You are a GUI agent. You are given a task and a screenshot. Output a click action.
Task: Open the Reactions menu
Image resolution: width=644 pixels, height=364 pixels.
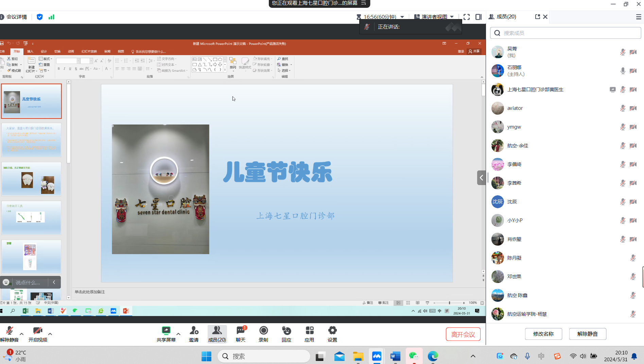tap(286, 334)
